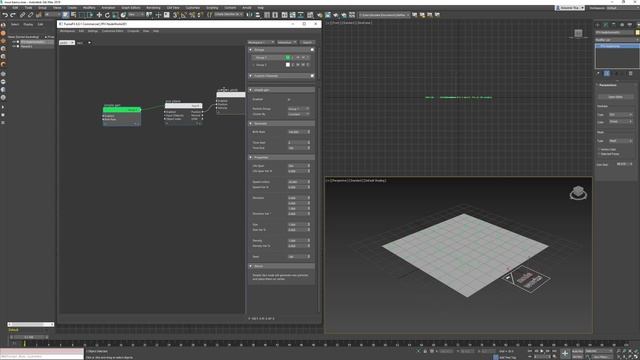The height and width of the screenshot is (360, 640).
Task: Collapse the Simple gen section
Action: [251, 90]
